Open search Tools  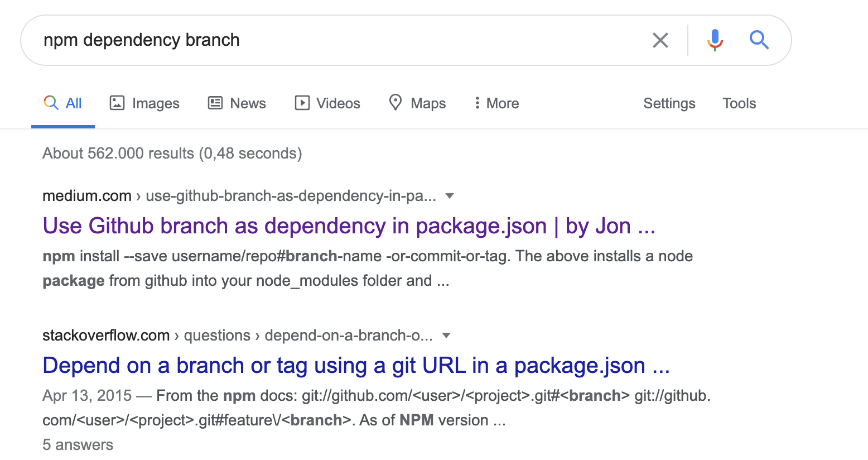pos(739,103)
